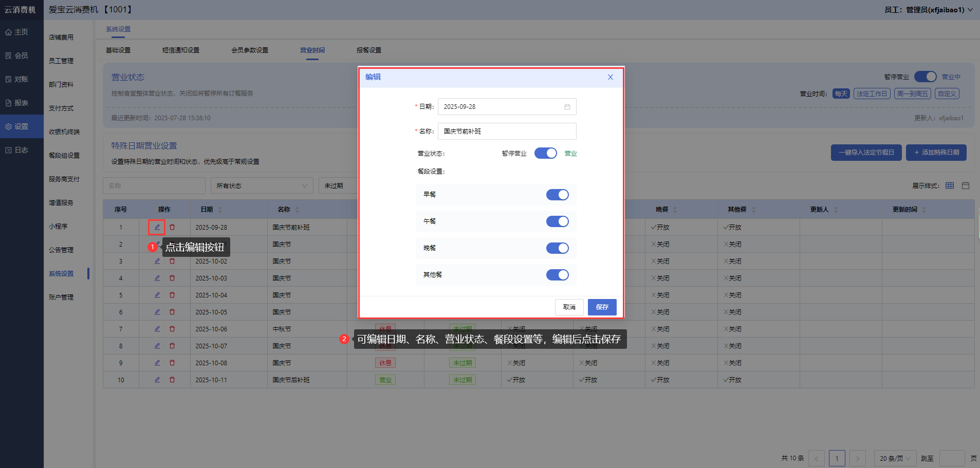Switch to calendar display style icon
Viewport: 980px width, 468px height.
(966, 185)
